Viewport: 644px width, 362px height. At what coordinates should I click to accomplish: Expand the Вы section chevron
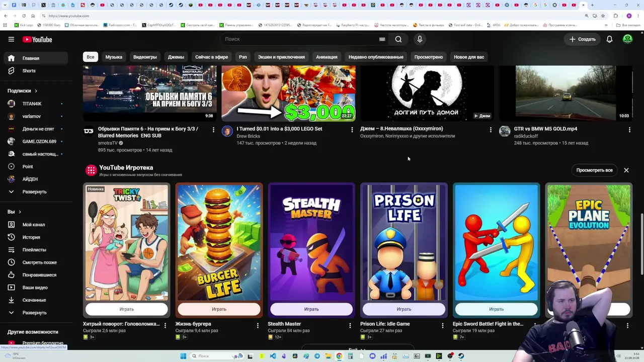click(x=20, y=212)
